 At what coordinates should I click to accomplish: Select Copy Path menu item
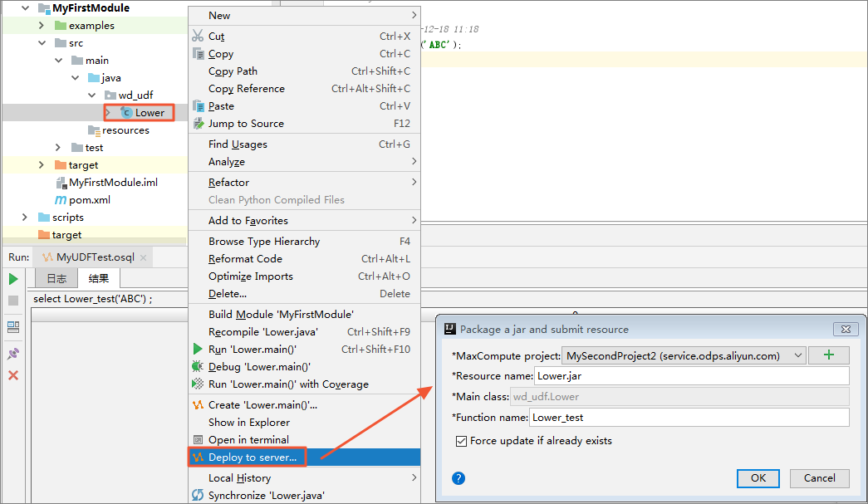(x=305, y=71)
